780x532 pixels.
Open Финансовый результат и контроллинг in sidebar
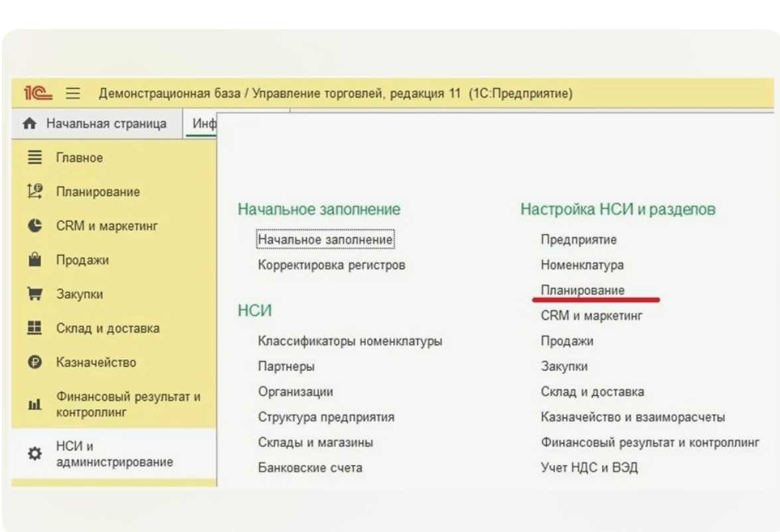(114, 404)
